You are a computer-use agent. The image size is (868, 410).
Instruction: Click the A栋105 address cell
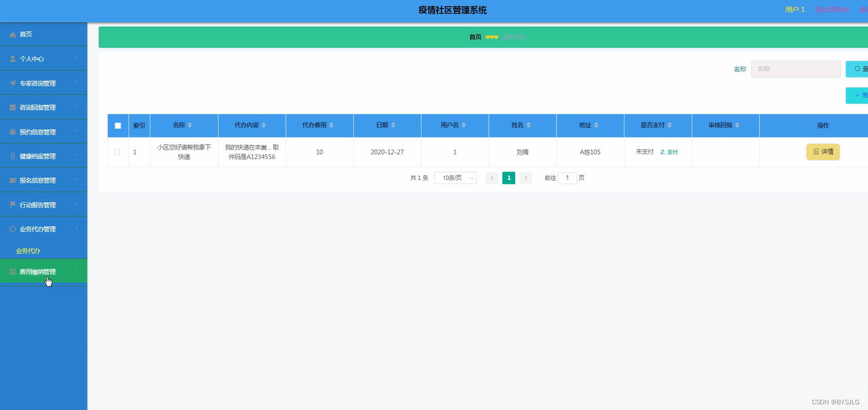(590, 152)
